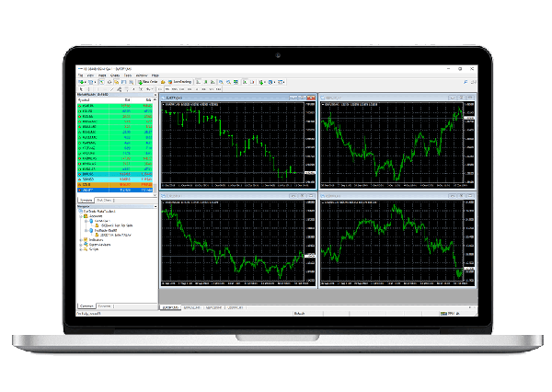Open the File menu

(x=81, y=75)
